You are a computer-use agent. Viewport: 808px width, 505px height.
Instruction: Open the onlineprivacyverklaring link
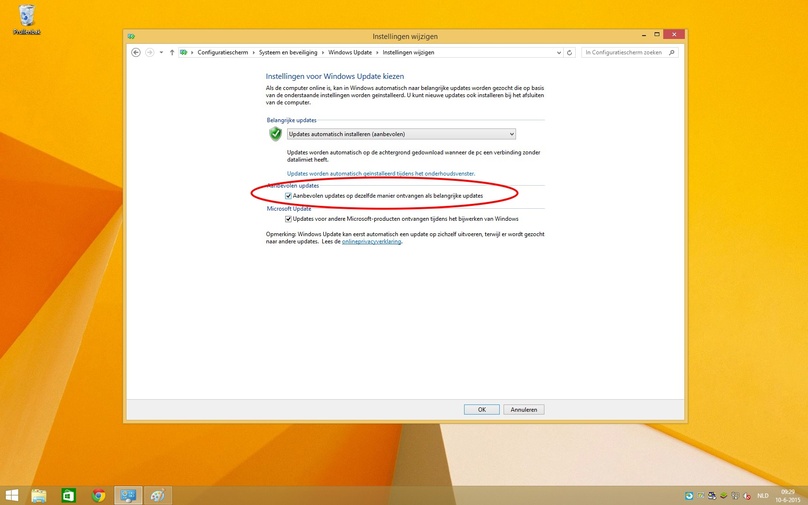click(372, 241)
